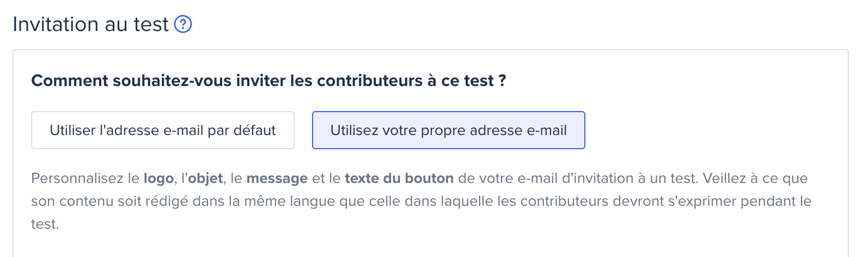Image resolution: width=868 pixels, height=257 pixels.
Task: Select "Utiliser l'adresse e-mail par défaut" option
Action: pos(163,130)
